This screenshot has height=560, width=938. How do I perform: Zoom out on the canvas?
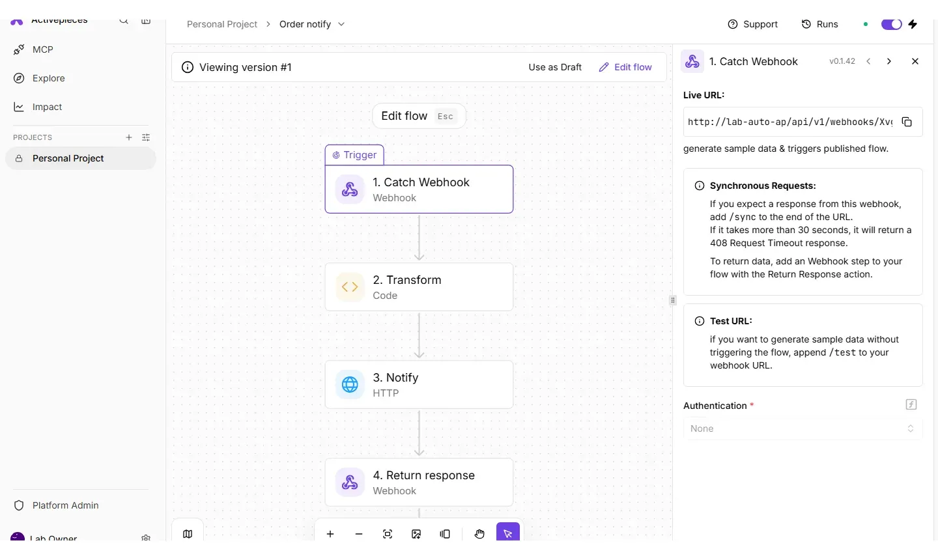pos(359,534)
